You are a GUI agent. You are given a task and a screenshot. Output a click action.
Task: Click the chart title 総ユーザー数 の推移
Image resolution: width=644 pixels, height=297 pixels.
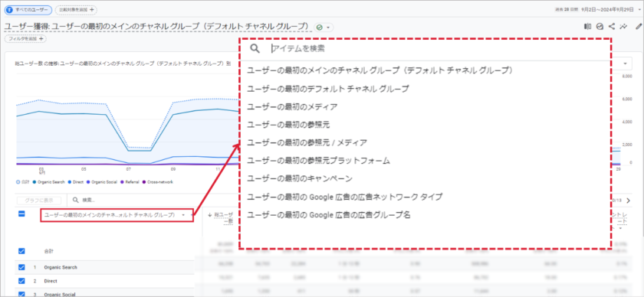click(x=123, y=64)
